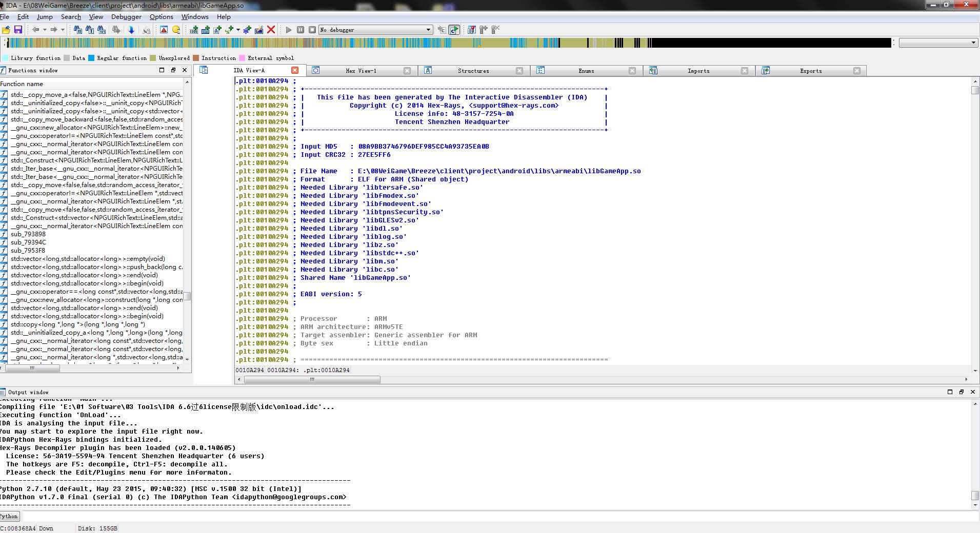Select function sub_793898 in the list
Image resolution: width=980 pixels, height=533 pixels.
click(28, 234)
